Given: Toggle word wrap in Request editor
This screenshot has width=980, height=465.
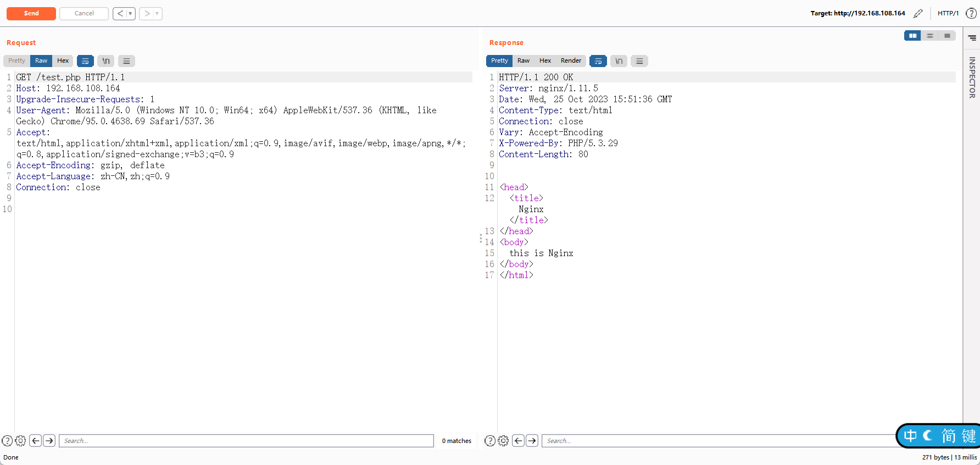Looking at the screenshot, I should click(x=85, y=61).
